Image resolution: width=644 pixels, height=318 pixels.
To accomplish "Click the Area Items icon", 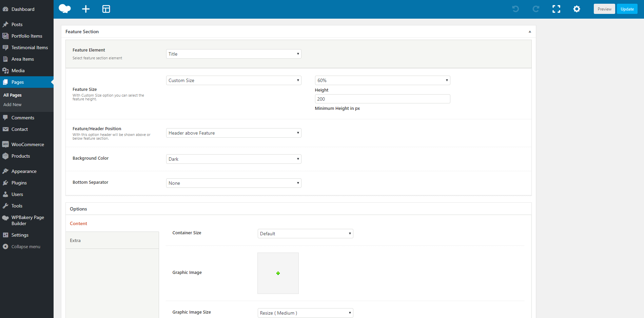I will [x=5, y=59].
